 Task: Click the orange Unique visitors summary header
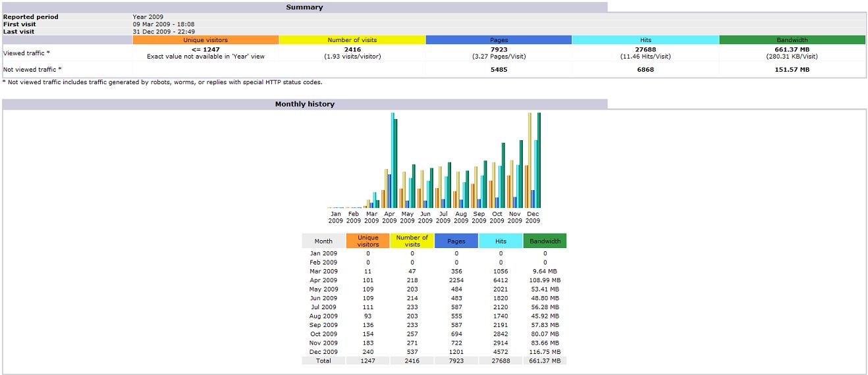pyautogui.click(x=205, y=40)
